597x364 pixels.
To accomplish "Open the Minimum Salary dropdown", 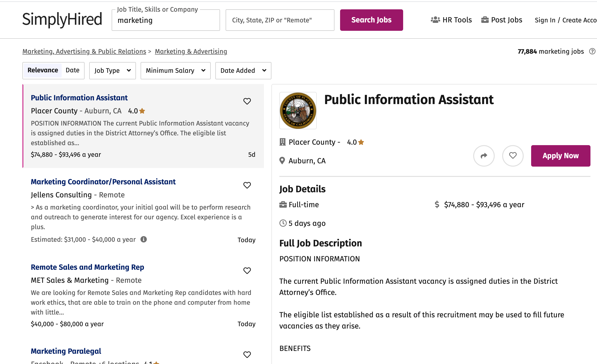I will [175, 70].
